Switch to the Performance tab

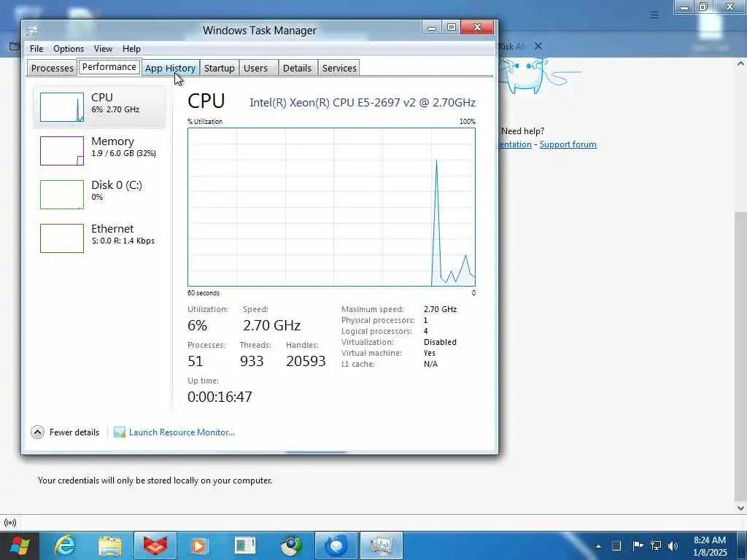click(109, 66)
